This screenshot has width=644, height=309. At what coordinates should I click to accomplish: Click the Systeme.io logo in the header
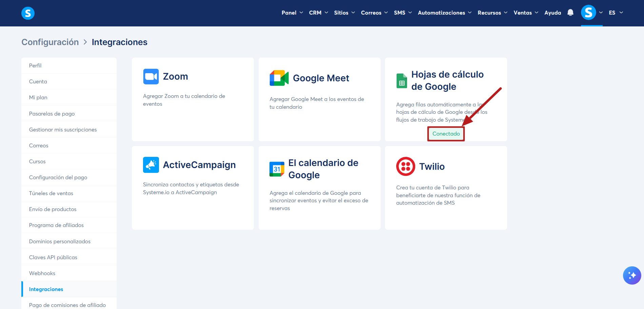click(x=28, y=13)
